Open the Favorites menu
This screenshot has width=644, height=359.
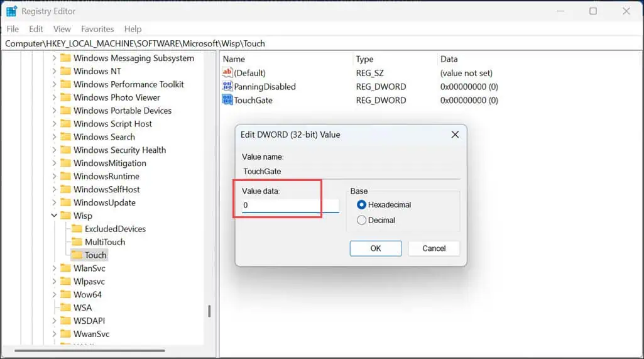pyautogui.click(x=97, y=29)
